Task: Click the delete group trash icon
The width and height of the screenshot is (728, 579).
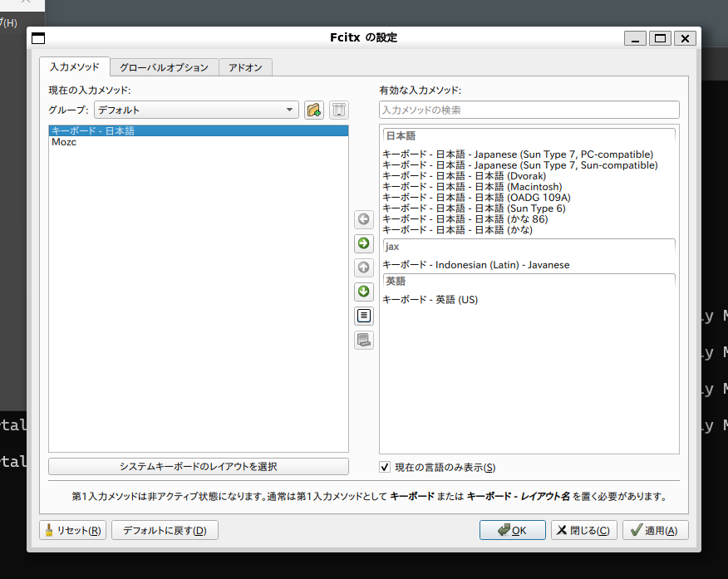Action: (338, 110)
